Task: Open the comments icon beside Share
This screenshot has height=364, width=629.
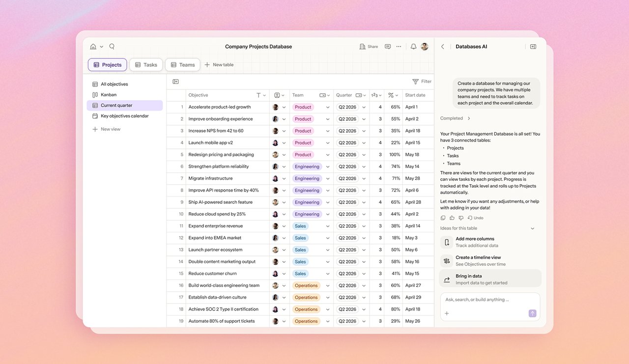Action: (x=388, y=47)
